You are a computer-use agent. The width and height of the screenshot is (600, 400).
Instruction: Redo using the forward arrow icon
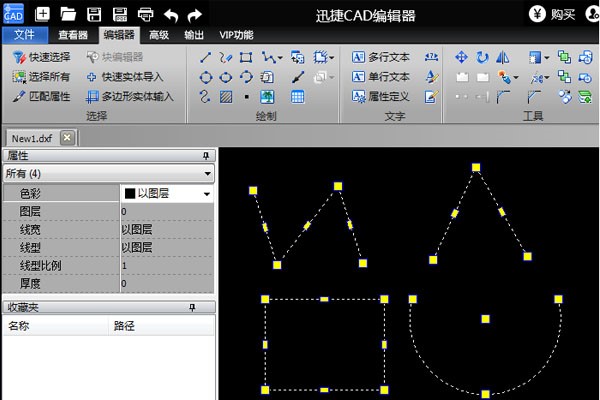[195, 14]
